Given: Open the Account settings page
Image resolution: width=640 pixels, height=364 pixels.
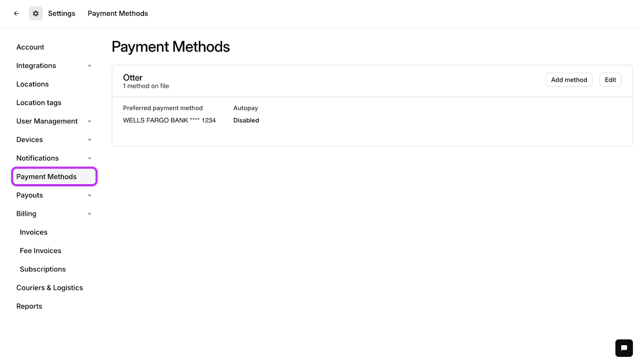Looking at the screenshot, I should point(30,47).
